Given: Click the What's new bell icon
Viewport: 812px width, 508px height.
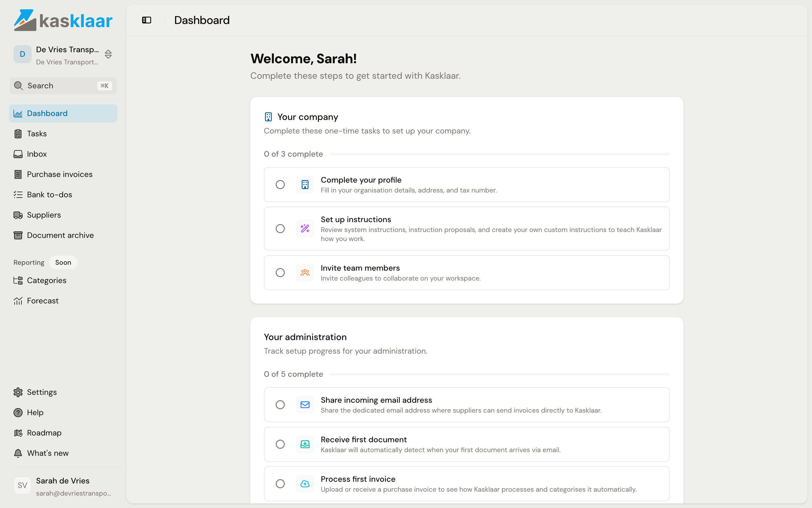Looking at the screenshot, I should 18,453.
